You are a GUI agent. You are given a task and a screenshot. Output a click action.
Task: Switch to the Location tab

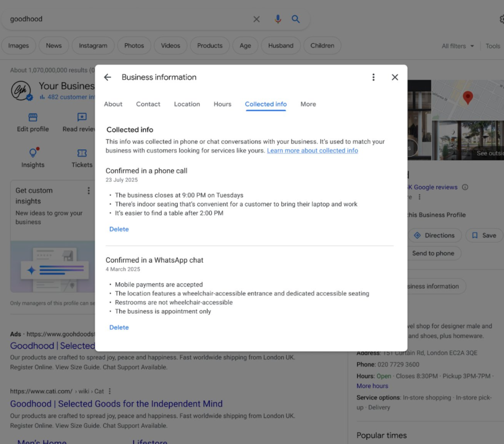click(187, 104)
